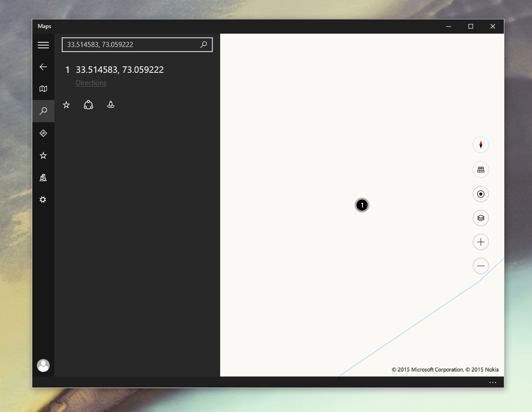Screen dimensions: 532x412
Task: Click the magnifier in the search box
Action: pyautogui.click(x=204, y=45)
